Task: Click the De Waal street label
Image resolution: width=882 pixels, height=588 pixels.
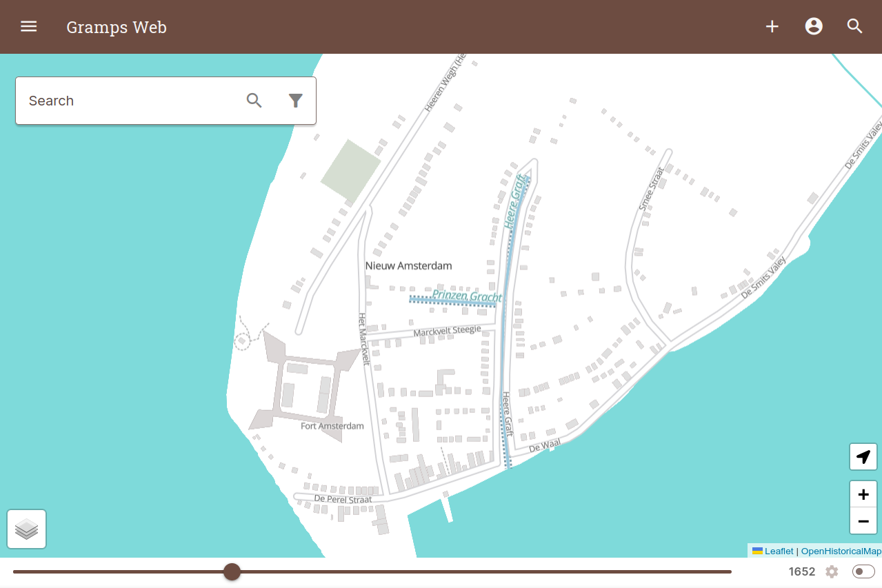Action: point(545,446)
